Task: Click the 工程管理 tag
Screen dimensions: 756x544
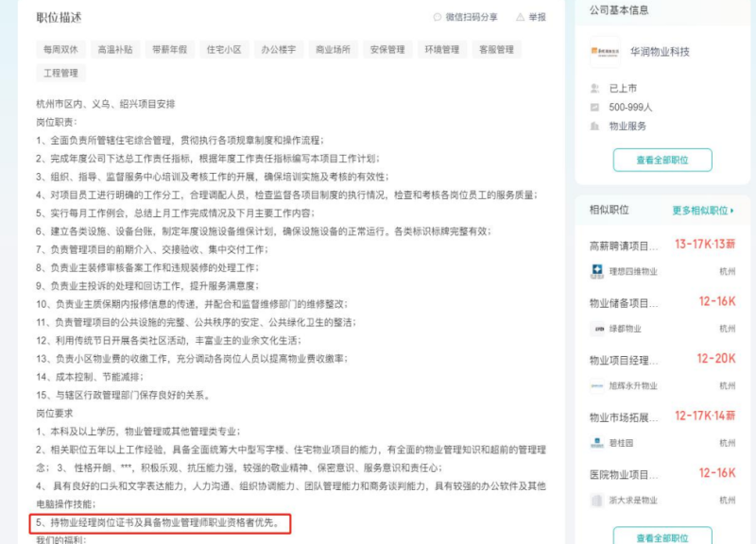Action: coord(60,73)
